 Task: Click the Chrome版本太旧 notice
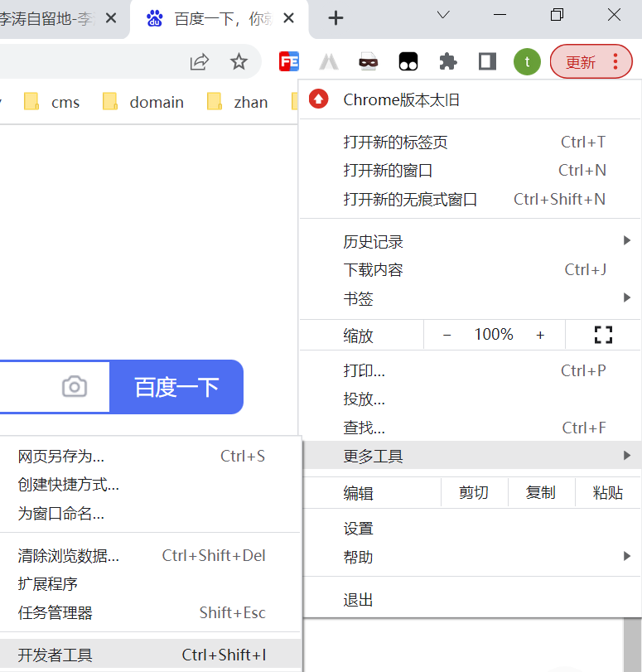click(471, 100)
